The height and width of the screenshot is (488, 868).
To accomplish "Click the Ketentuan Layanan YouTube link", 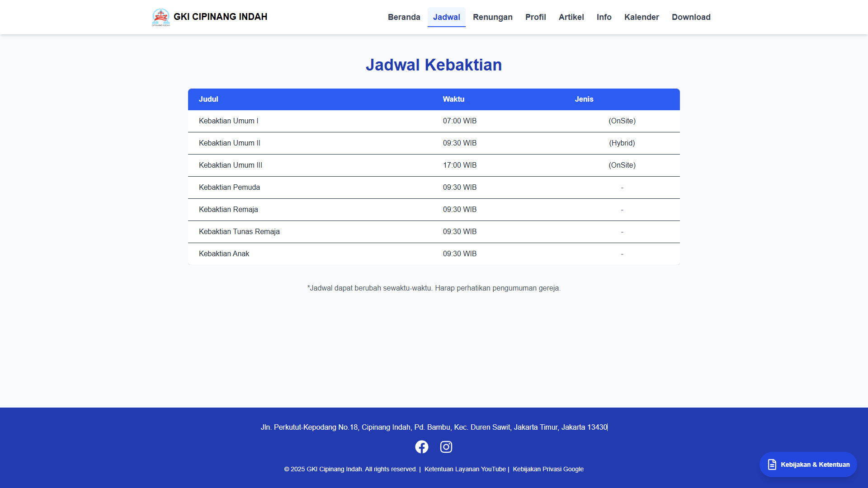I will [465, 469].
